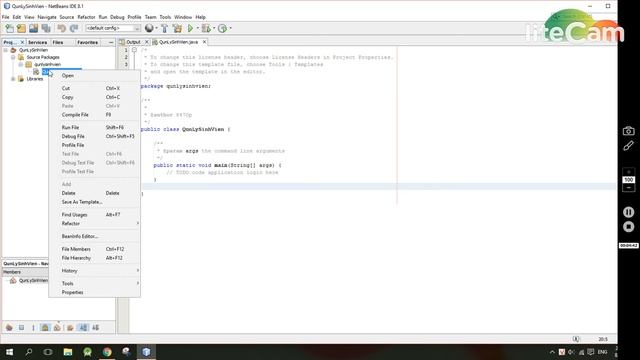Collapse the Source Packages node
This screenshot has width=640, height=360.
(13, 57)
